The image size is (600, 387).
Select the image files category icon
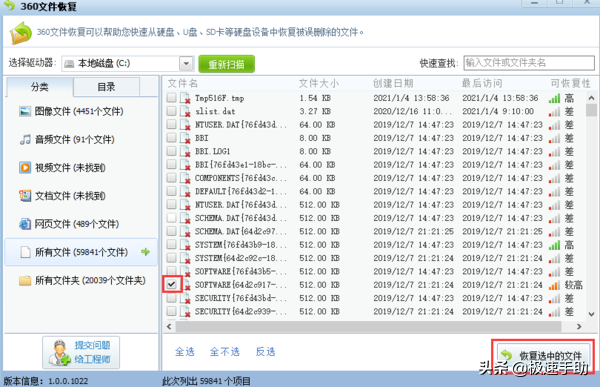point(25,111)
